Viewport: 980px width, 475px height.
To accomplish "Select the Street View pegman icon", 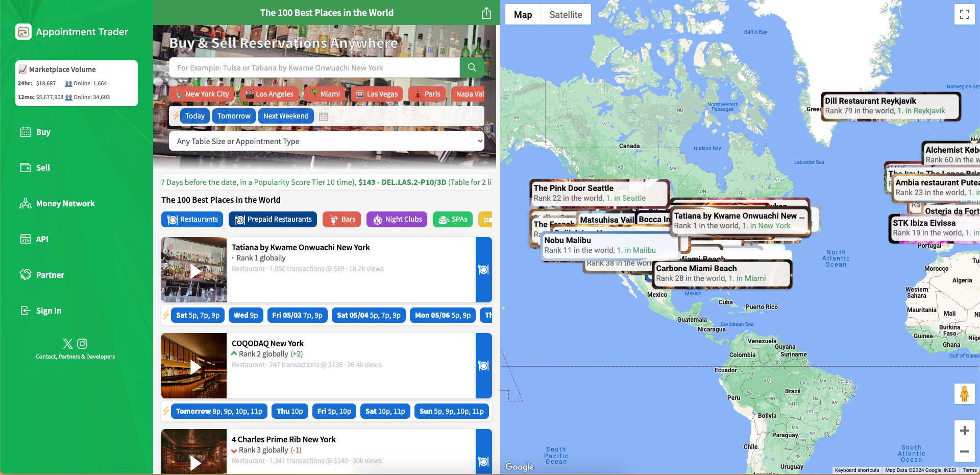I will point(965,394).
